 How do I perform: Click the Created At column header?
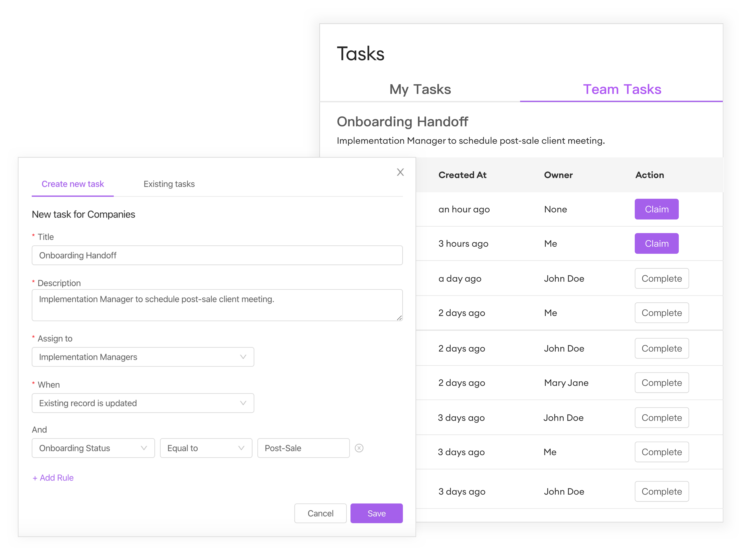(462, 175)
